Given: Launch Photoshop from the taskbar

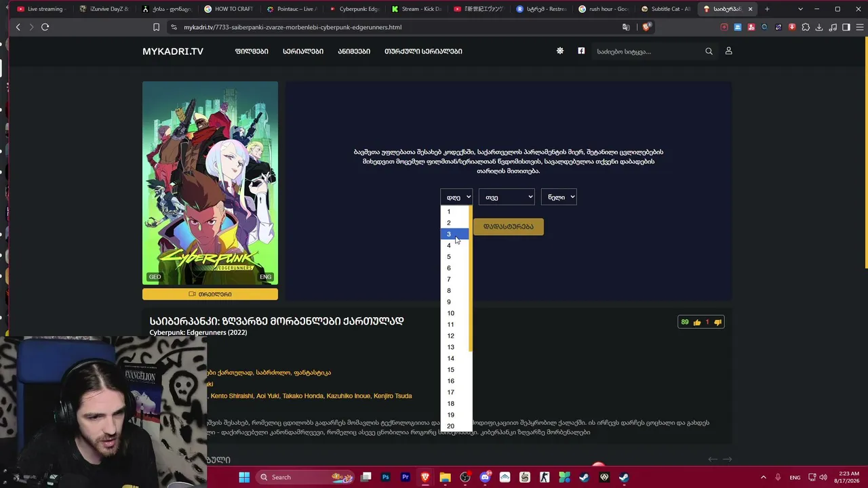Looking at the screenshot, I should [386, 477].
